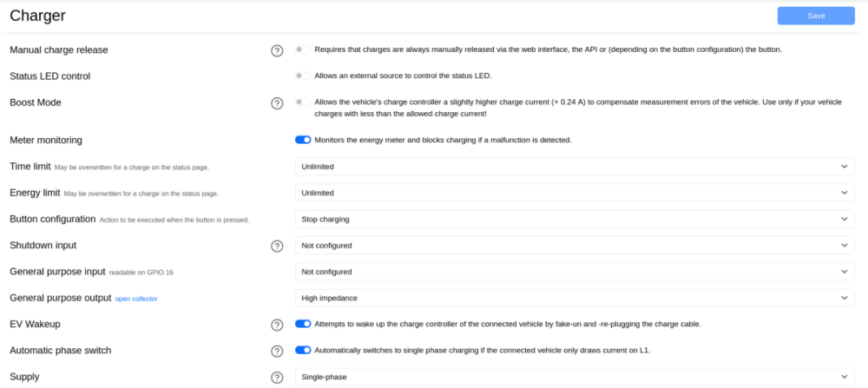Disable Meter monitoring switch
868x388 pixels.
pos(303,140)
